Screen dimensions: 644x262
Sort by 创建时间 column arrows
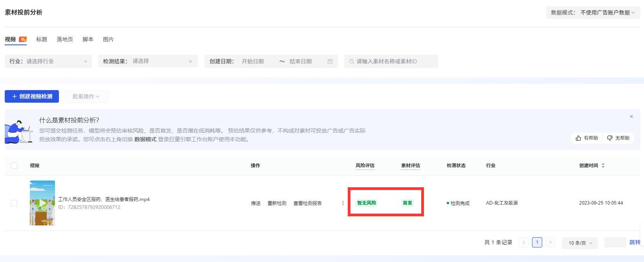click(603, 166)
